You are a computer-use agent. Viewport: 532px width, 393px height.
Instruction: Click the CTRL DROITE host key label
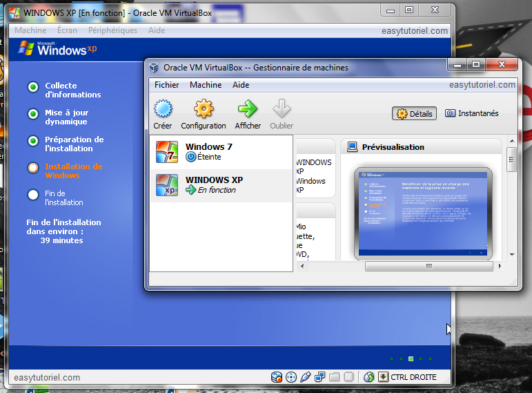pos(413,377)
